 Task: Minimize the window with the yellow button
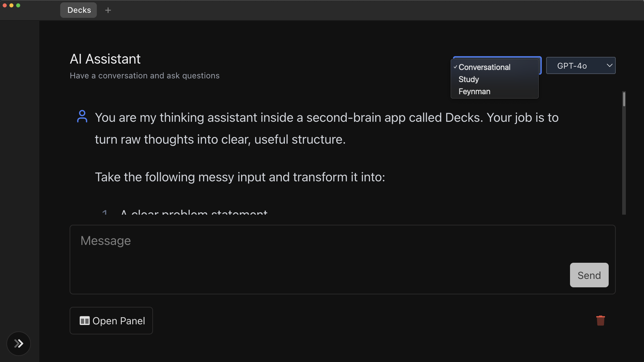click(11, 5)
